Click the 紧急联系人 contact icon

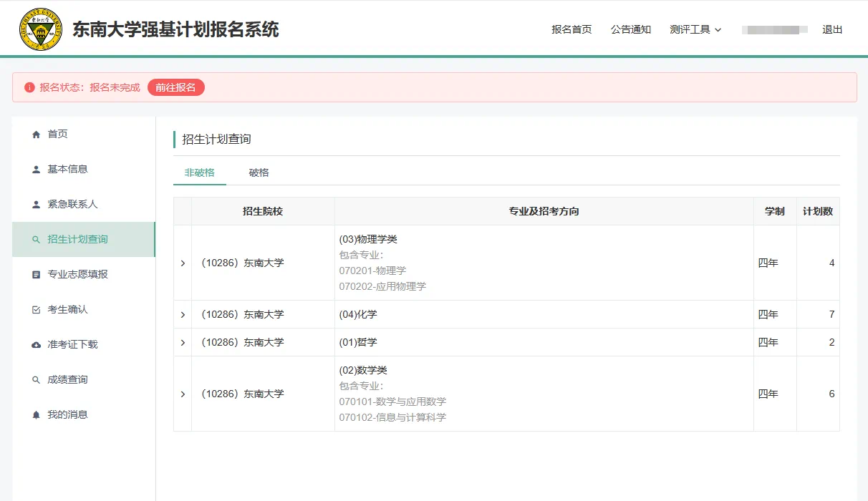tap(36, 204)
